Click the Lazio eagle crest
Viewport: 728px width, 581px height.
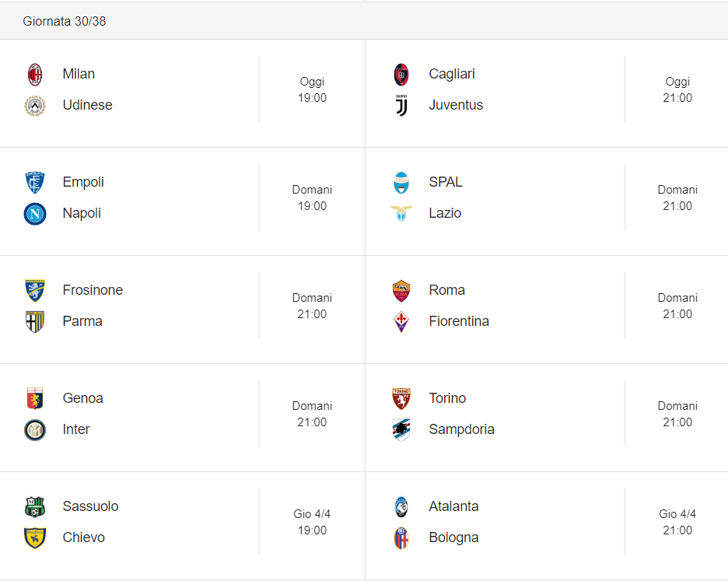[x=401, y=214]
